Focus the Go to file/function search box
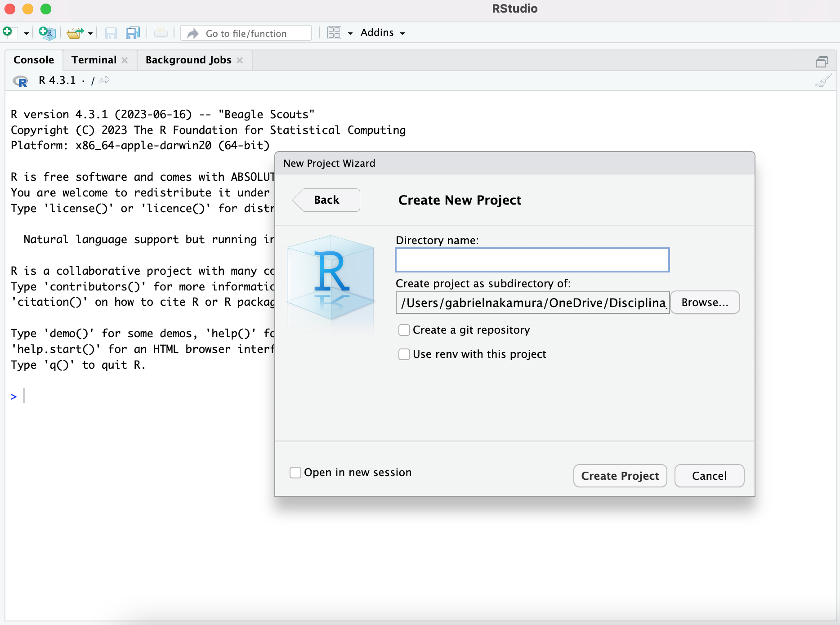The height and width of the screenshot is (625, 840). [246, 33]
